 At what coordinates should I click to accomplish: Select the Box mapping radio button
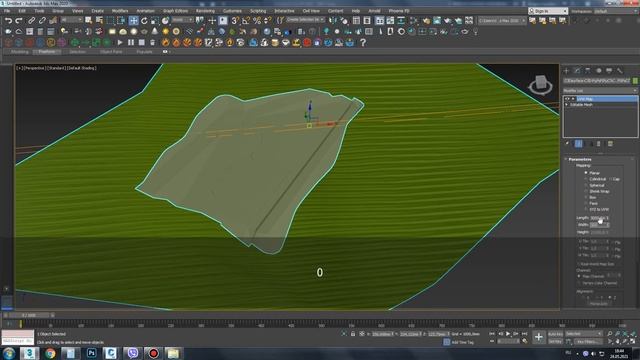tap(586, 197)
